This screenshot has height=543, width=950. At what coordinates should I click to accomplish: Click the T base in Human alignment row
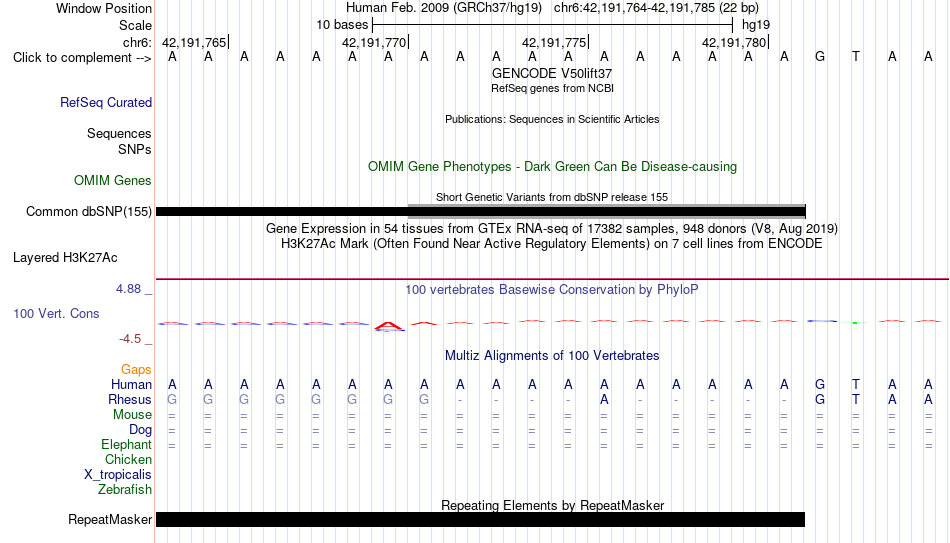point(855,384)
